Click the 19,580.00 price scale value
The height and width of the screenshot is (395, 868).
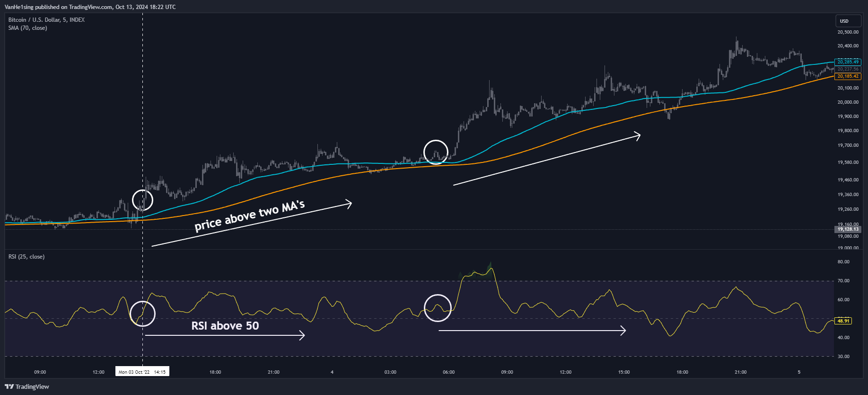848,162
